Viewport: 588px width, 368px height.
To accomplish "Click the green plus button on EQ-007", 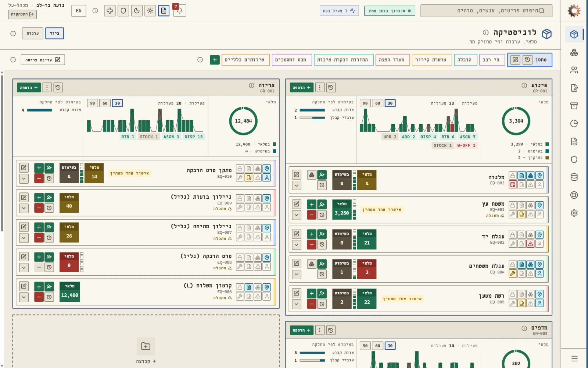I will (x=39, y=227).
